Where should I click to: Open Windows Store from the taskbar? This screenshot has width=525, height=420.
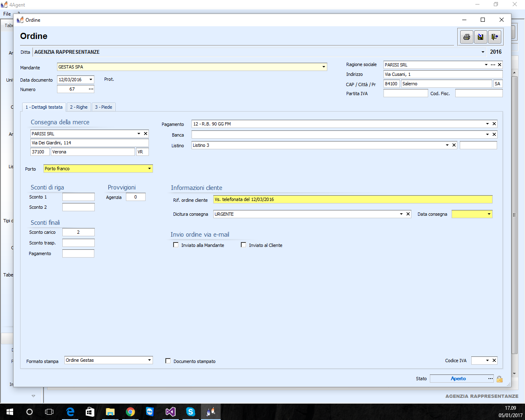pyautogui.click(x=90, y=412)
